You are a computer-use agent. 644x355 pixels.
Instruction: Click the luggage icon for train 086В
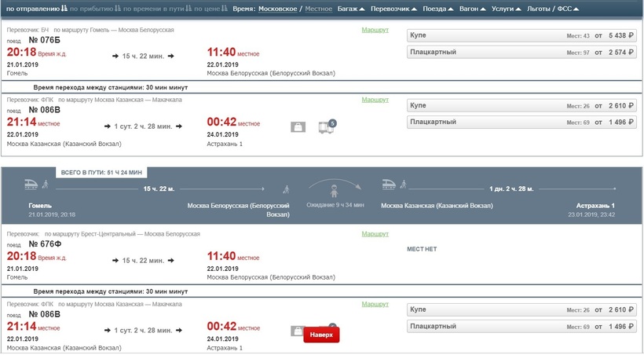(x=298, y=127)
